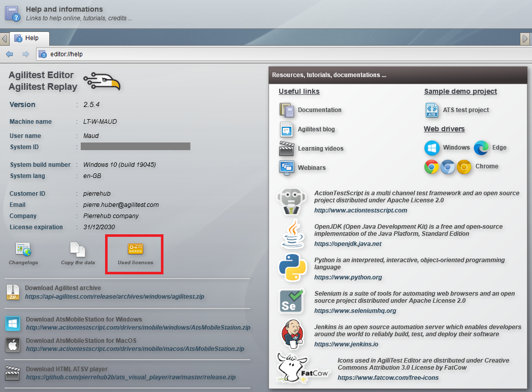The image size is (532, 392).
Task: Click the left tab bar scroll arrow
Action: 5,39
